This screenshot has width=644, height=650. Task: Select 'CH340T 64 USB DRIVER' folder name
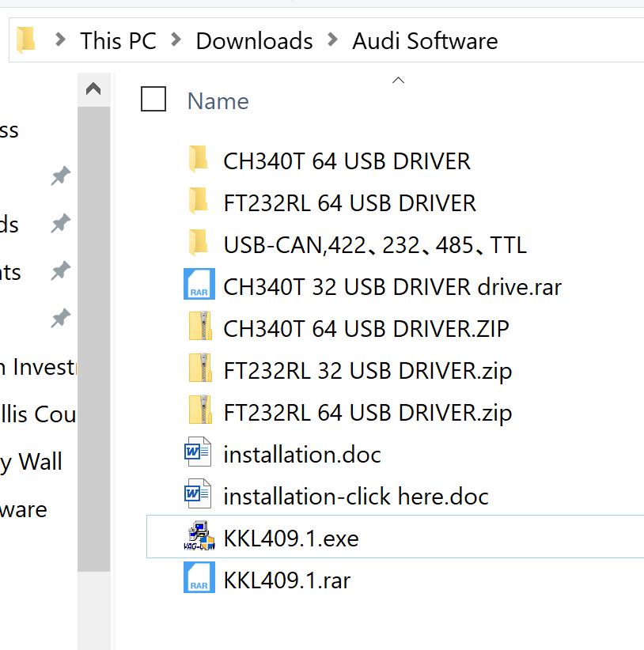coord(347,161)
